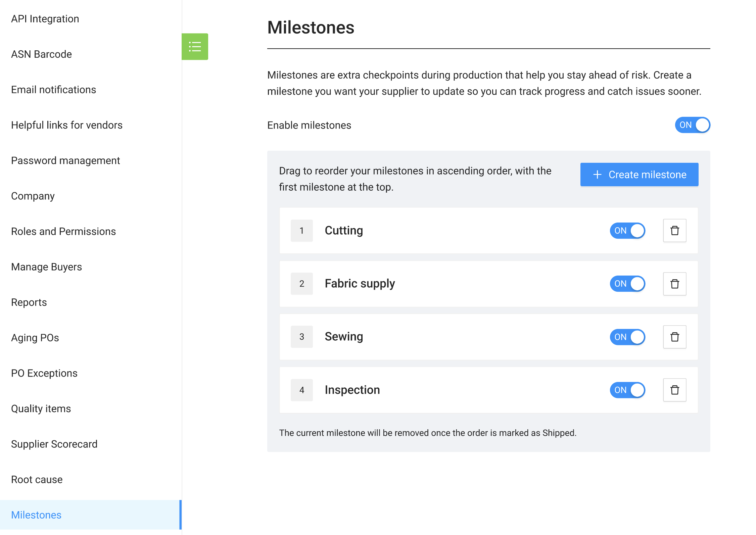Go to Roles and Permissions
Image resolution: width=756 pixels, height=535 pixels.
click(63, 232)
